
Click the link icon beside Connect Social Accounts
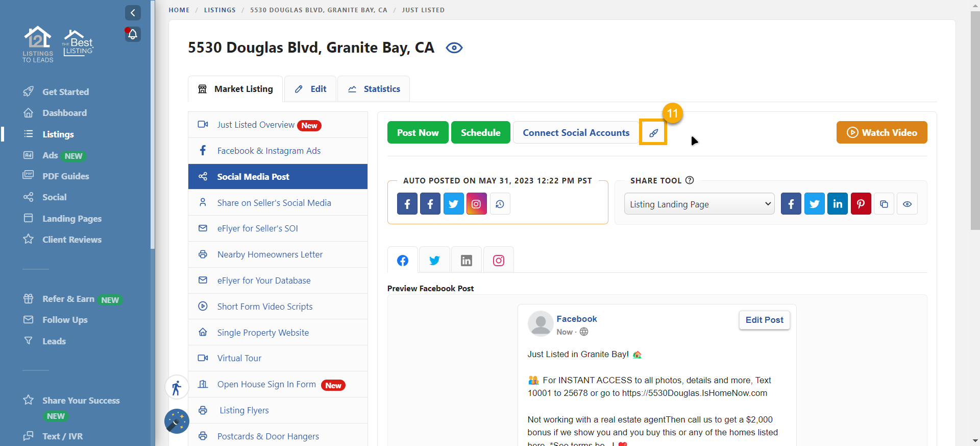(x=653, y=133)
